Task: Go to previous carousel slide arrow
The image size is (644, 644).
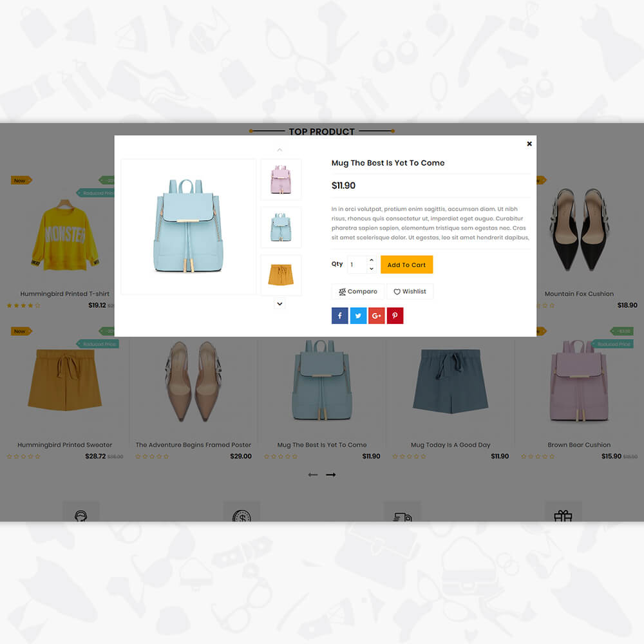Action: [313, 475]
